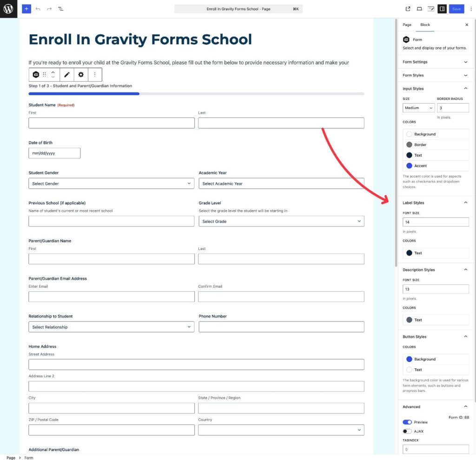Click the edit pencil icon in top bar

[x=431, y=9]
